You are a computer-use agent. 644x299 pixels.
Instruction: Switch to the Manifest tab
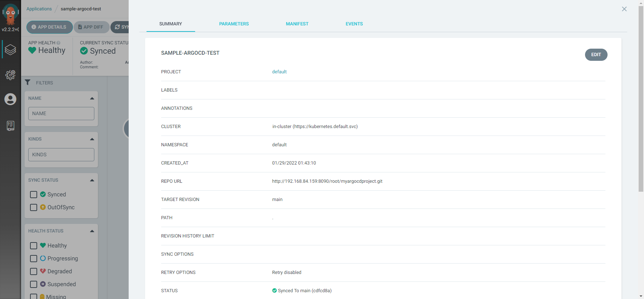click(x=297, y=24)
